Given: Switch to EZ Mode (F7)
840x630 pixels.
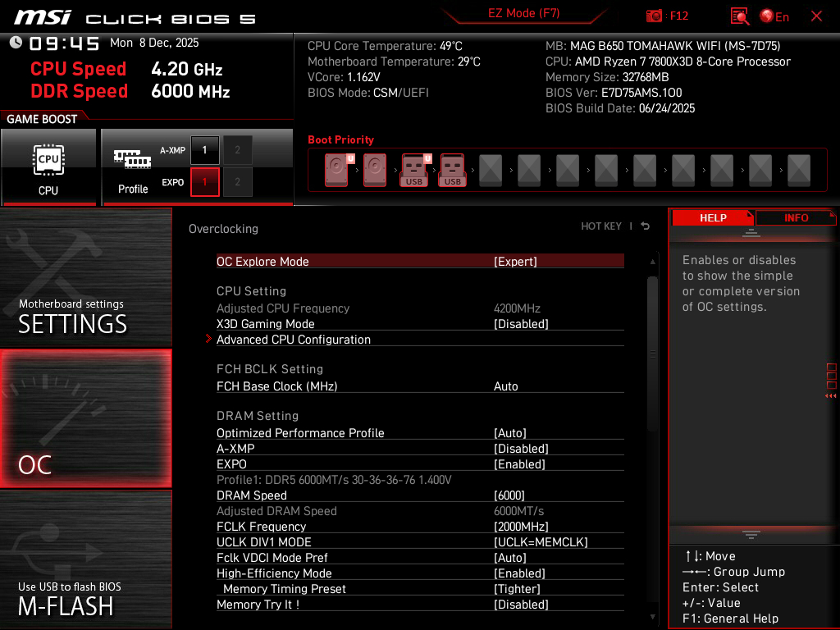Looking at the screenshot, I should (523, 13).
